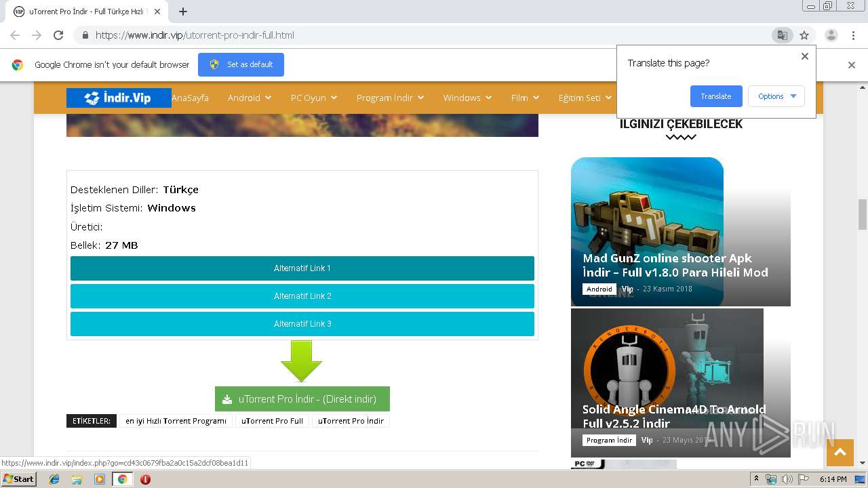Open the uTorrent Pro İndir tag

coord(351,421)
